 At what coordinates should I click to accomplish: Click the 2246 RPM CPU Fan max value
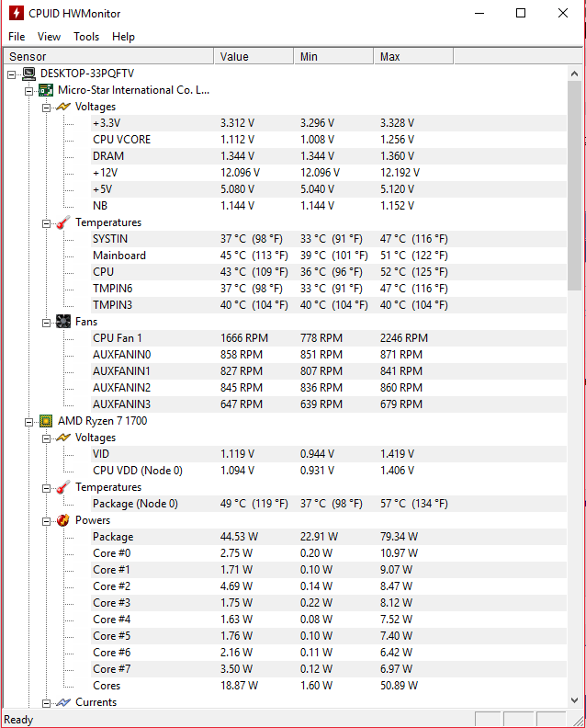pos(404,338)
